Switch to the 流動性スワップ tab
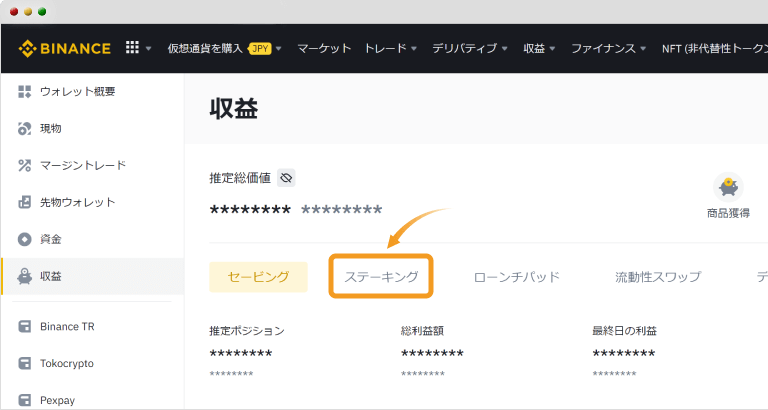Screen dimensions: 768x410 [x=658, y=277]
